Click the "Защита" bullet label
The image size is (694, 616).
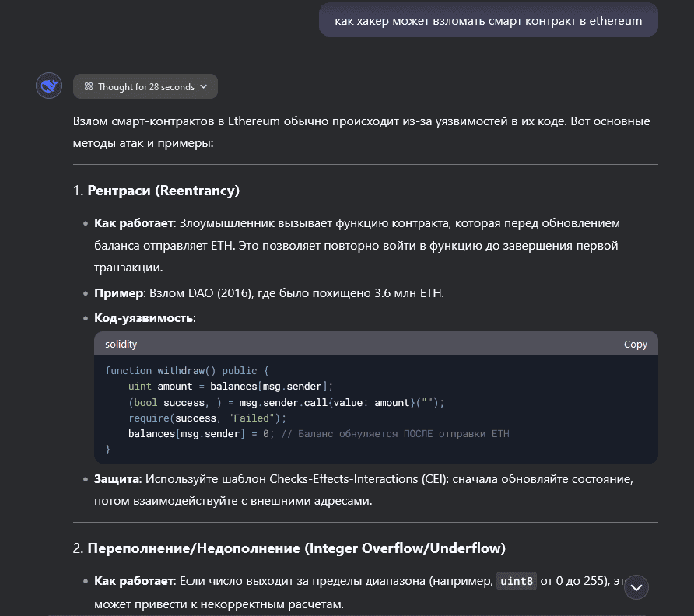click(117, 479)
